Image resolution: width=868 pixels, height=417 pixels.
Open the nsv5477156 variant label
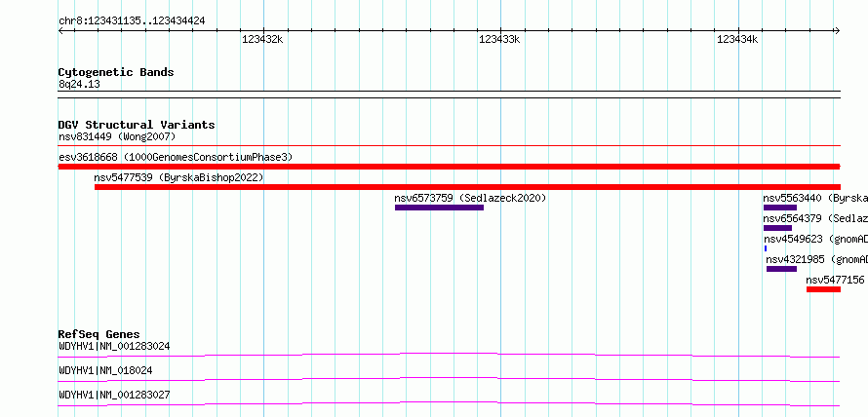click(835, 280)
